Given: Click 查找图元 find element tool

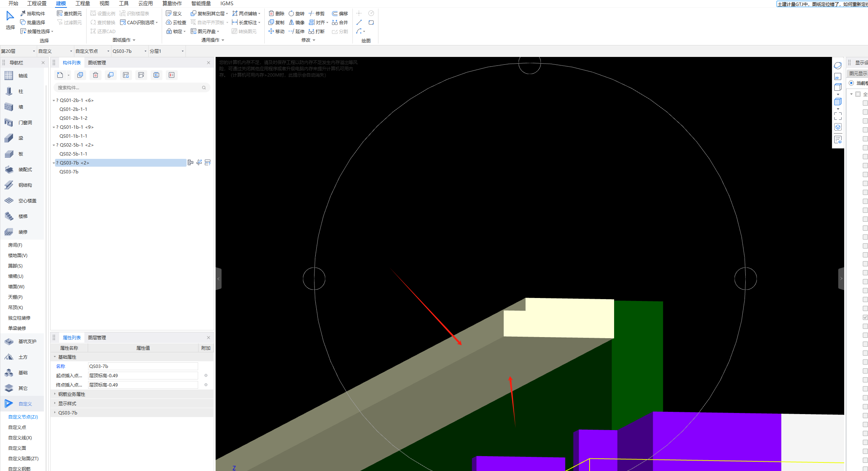Looking at the screenshot, I should click(69, 13).
